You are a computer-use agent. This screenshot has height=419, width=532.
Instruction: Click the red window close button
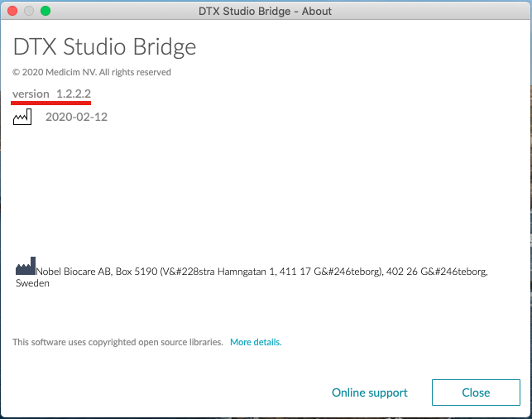click(x=12, y=11)
